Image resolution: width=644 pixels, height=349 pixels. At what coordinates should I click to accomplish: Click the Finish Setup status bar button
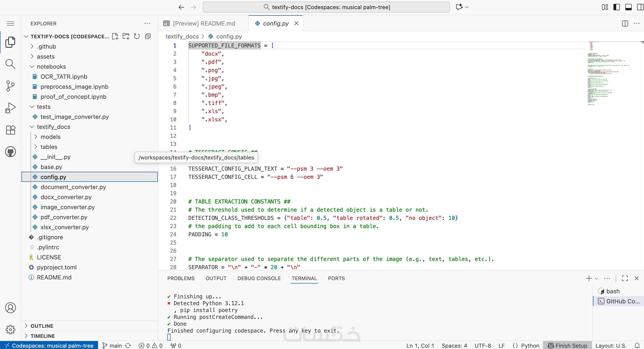pyautogui.click(x=568, y=346)
